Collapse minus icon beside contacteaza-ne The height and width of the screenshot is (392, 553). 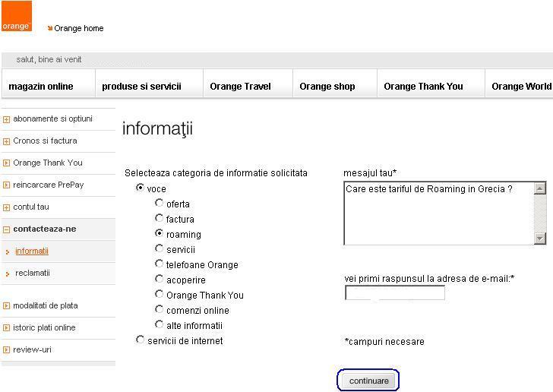[x=6, y=229]
